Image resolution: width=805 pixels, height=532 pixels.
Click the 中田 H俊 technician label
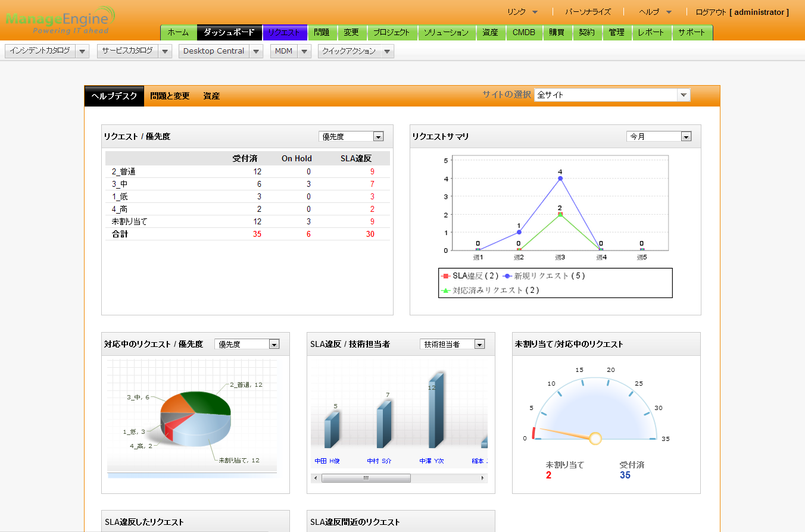pyautogui.click(x=327, y=461)
